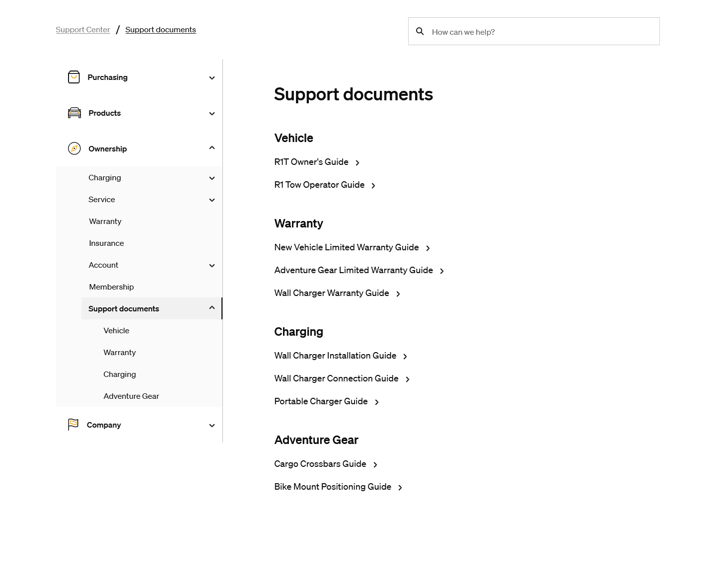
Task: Expand the Purchasing section chevron
Action: [x=212, y=78]
